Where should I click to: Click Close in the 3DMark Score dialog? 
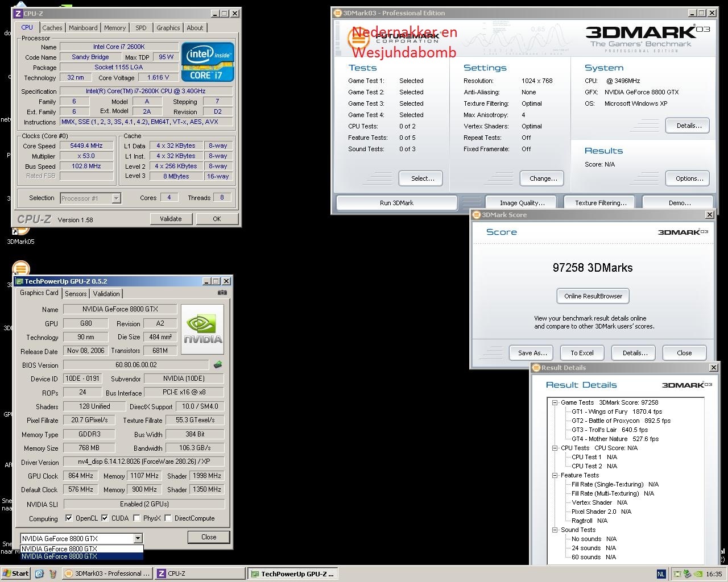click(684, 353)
